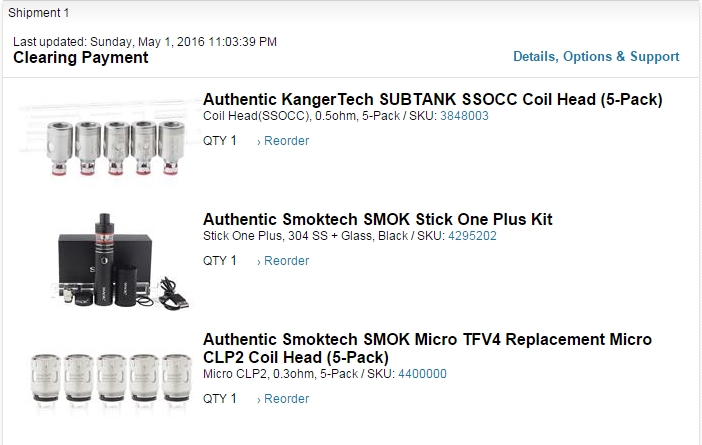Image resolution: width=702 pixels, height=445 pixels.
Task: Reorder the SMOK Stick One Plus Kit
Action: (286, 261)
